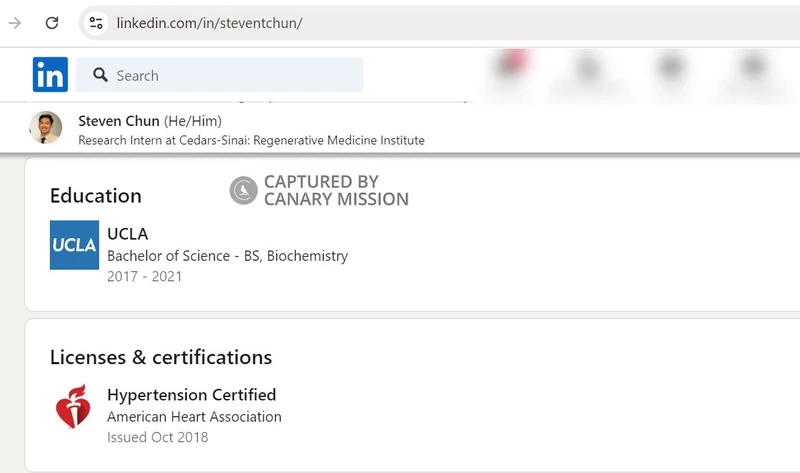Click the Canary Mission watermark circle icon
Viewport: 800px width, 473px height.
click(243, 190)
